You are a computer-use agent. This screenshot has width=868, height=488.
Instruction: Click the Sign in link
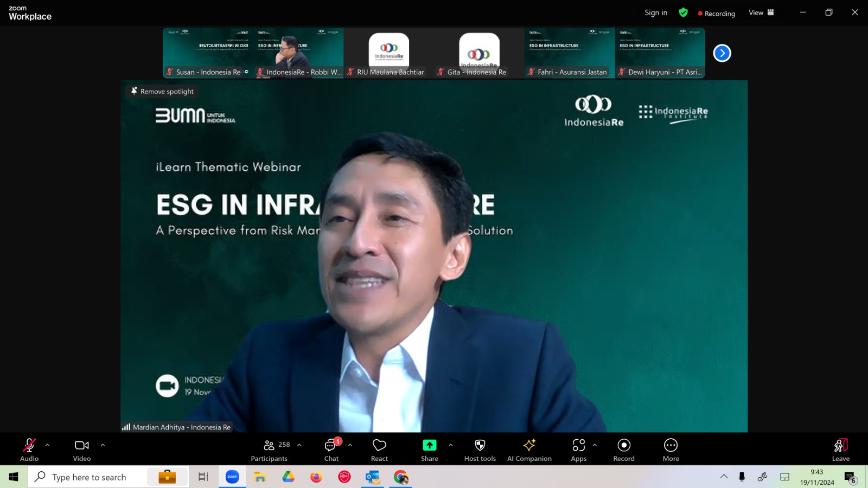(656, 12)
